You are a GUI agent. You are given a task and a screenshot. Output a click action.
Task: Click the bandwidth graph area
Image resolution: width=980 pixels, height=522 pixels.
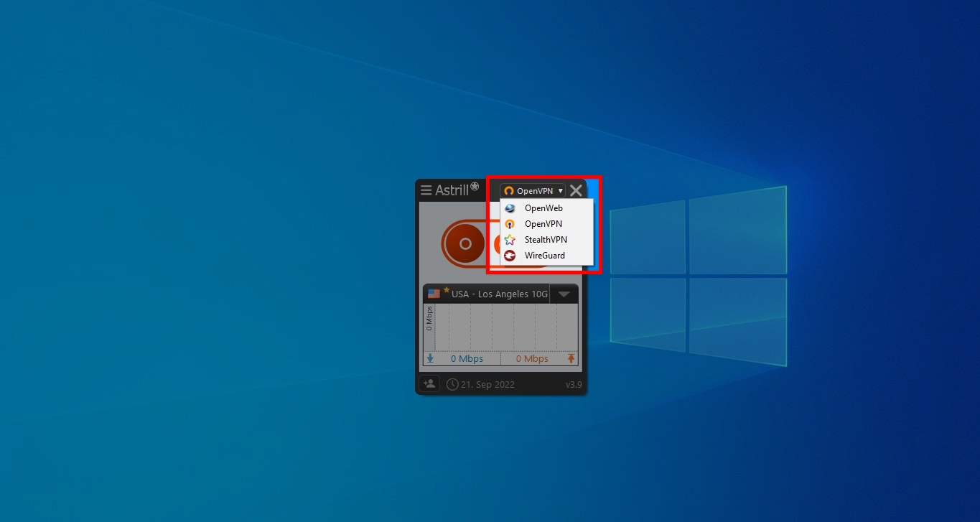506,327
